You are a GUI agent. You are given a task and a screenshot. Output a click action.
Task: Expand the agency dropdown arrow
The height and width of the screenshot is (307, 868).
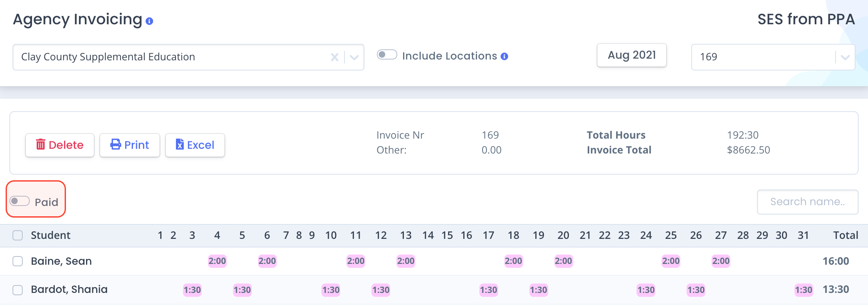pyautogui.click(x=354, y=58)
